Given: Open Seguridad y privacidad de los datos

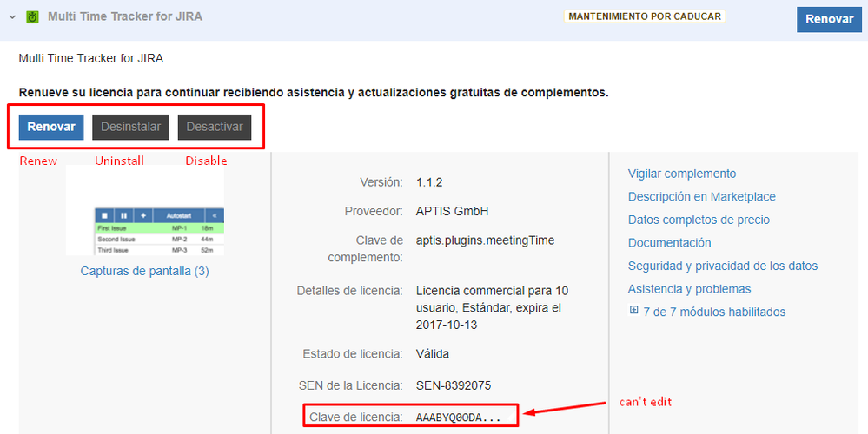Looking at the screenshot, I should [722, 266].
